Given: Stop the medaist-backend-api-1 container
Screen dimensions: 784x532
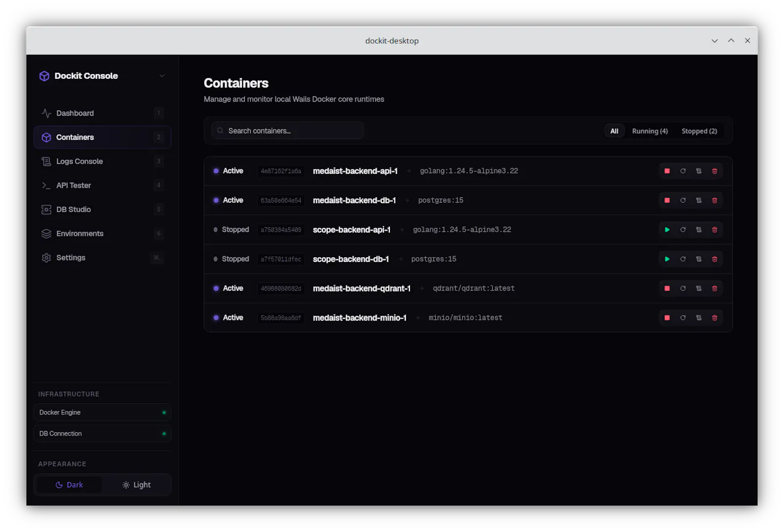Looking at the screenshot, I should [x=667, y=171].
